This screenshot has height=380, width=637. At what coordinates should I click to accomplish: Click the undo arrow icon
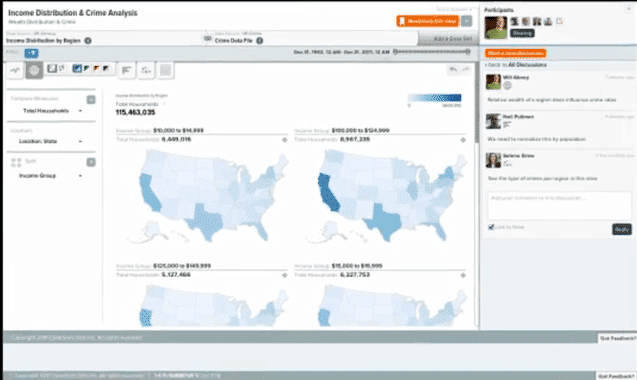click(x=453, y=69)
